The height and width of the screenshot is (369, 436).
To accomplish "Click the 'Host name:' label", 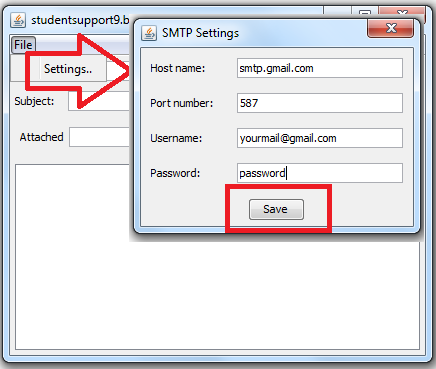I will tap(177, 68).
